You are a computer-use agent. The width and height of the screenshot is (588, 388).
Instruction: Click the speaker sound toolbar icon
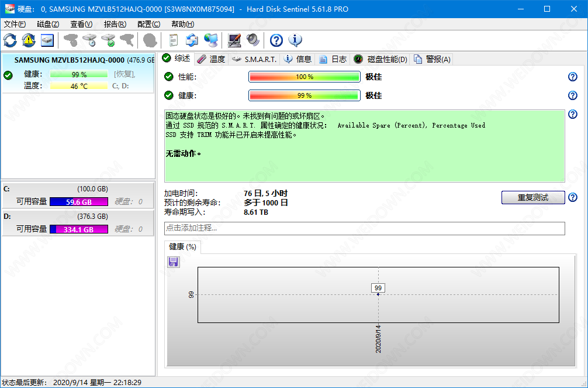(x=253, y=40)
